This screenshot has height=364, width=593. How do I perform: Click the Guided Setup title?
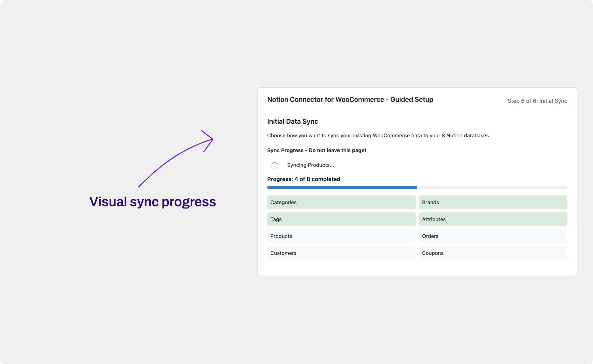[350, 99]
